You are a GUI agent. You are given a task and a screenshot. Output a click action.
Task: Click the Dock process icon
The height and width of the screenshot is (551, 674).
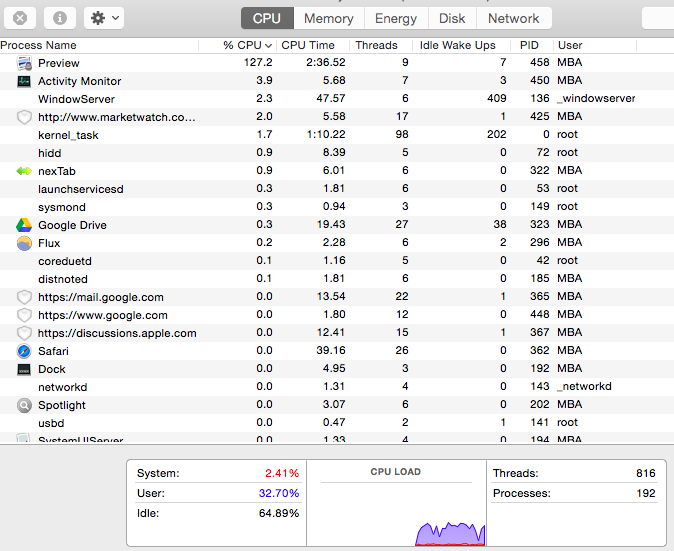coord(24,369)
